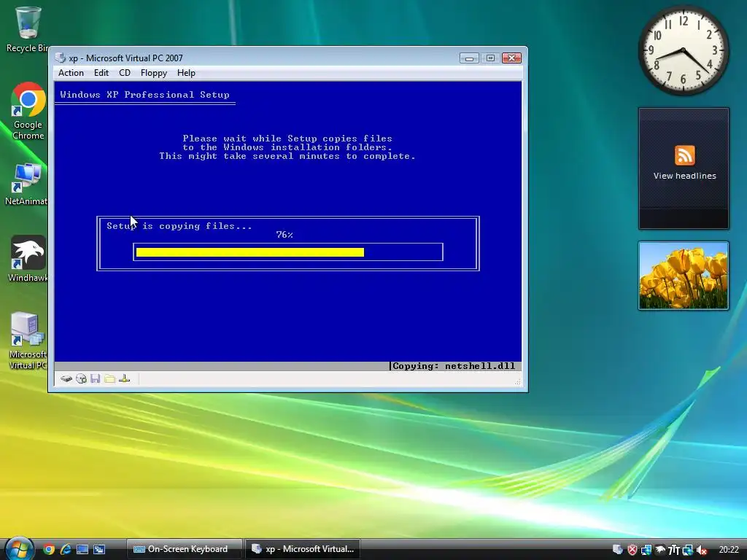This screenshot has width=747, height=560.
Task: Click the orange RSS feed icon
Action: (684, 155)
